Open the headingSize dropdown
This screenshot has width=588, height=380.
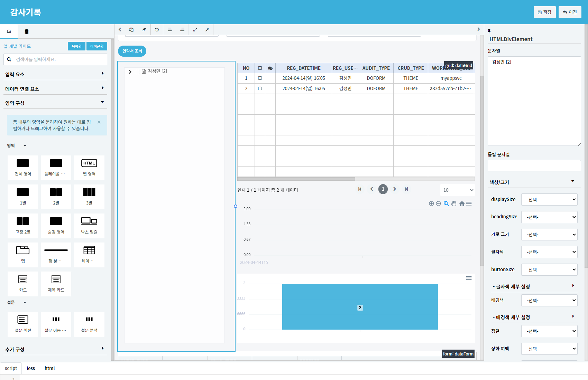point(549,217)
